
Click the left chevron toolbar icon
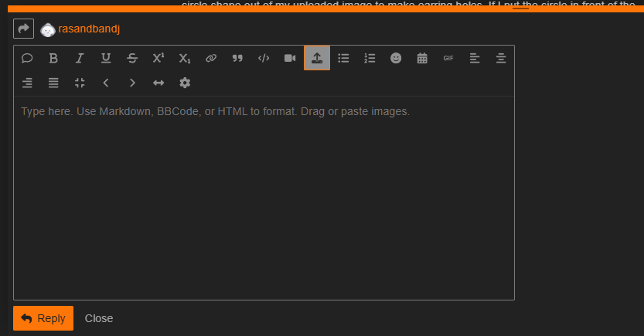point(106,83)
